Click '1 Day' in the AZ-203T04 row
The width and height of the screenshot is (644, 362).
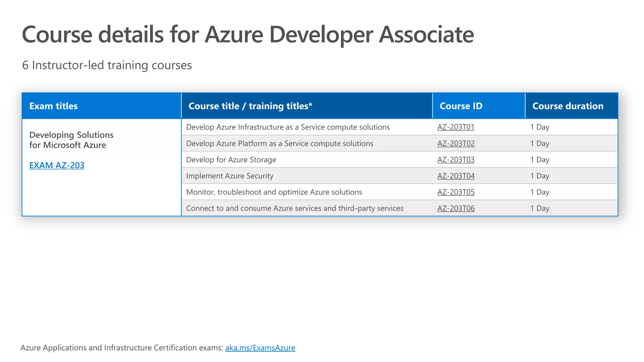[540, 176]
